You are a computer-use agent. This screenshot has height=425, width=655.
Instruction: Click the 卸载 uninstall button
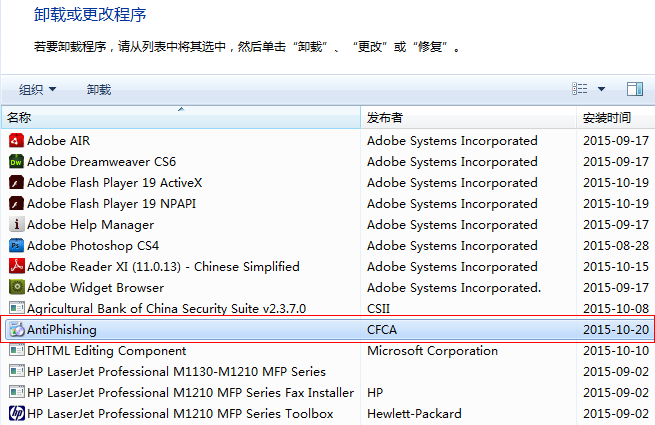[x=99, y=89]
